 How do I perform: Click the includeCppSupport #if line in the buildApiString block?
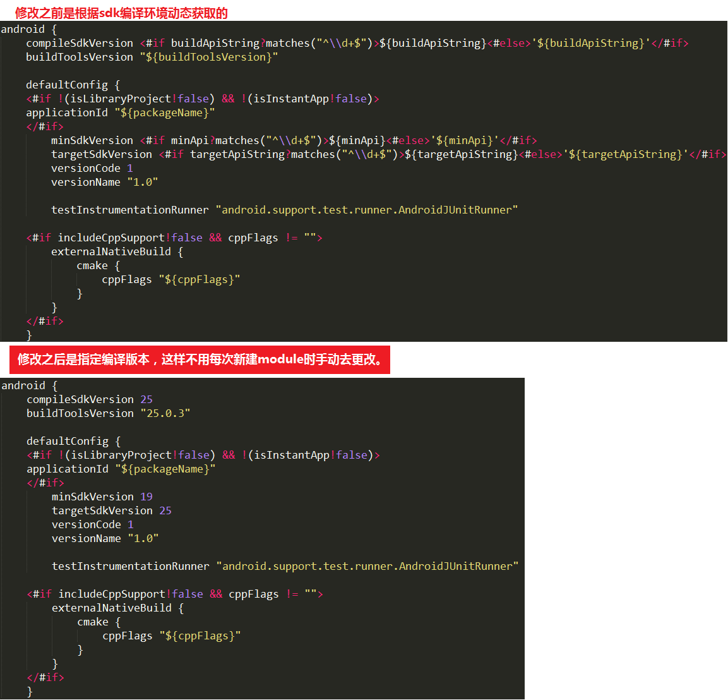(174, 238)
